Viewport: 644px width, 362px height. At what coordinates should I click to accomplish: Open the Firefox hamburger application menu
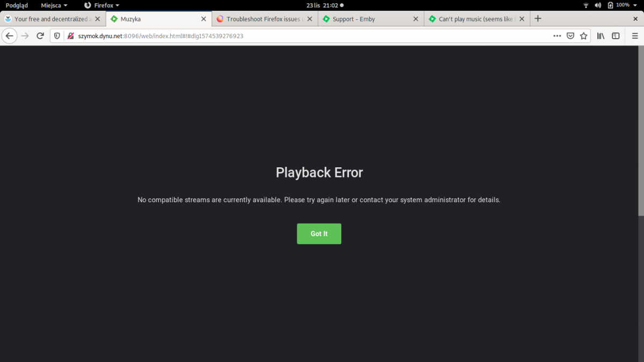(635, 35)
